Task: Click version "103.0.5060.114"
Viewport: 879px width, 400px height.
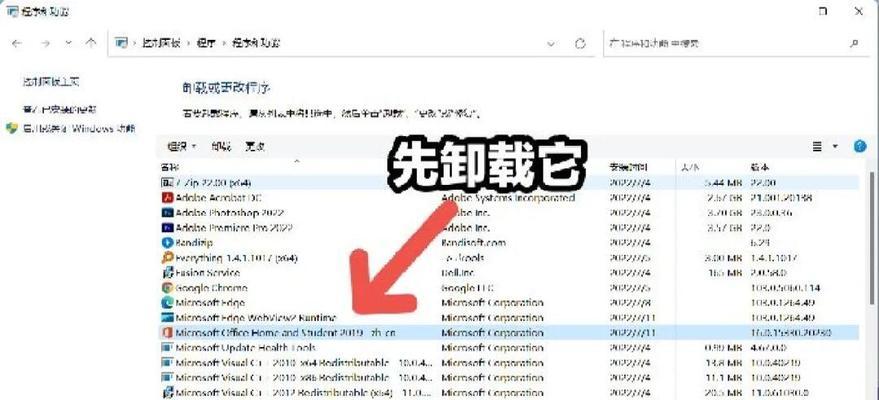Action: (785, 288)
